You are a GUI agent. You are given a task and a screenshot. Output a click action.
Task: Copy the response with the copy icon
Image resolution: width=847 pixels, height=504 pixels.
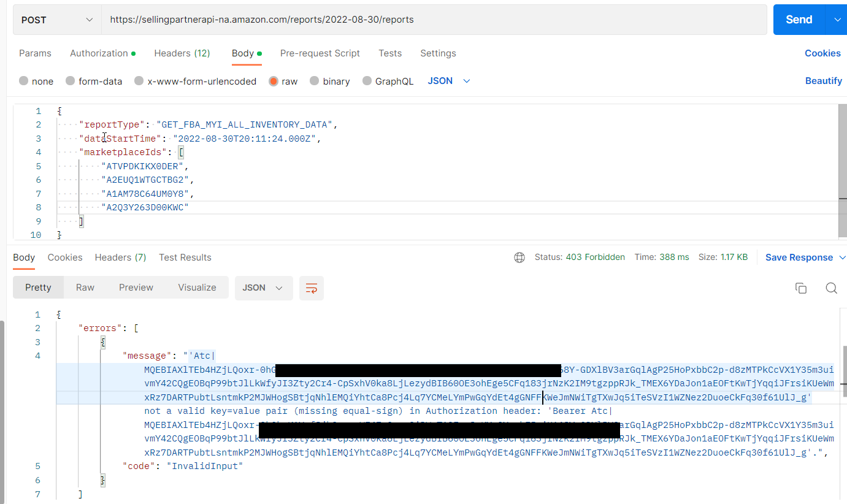coord(800,288)
